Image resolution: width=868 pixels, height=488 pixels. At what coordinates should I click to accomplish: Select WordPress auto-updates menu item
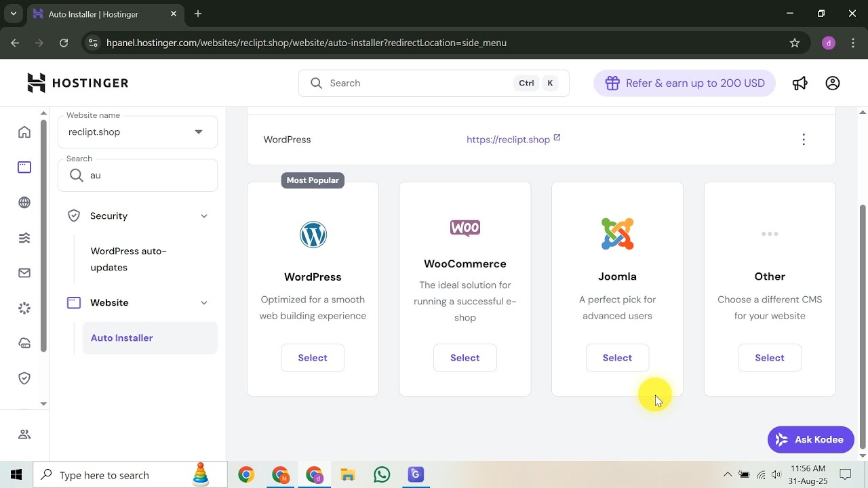[x=129, y=260]
